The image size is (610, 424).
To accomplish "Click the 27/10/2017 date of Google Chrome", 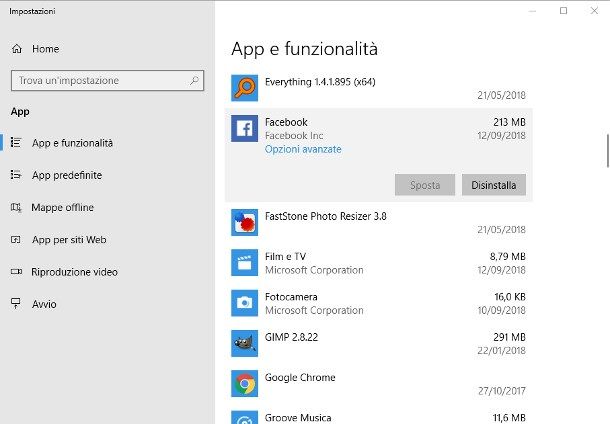I will 501,391.
